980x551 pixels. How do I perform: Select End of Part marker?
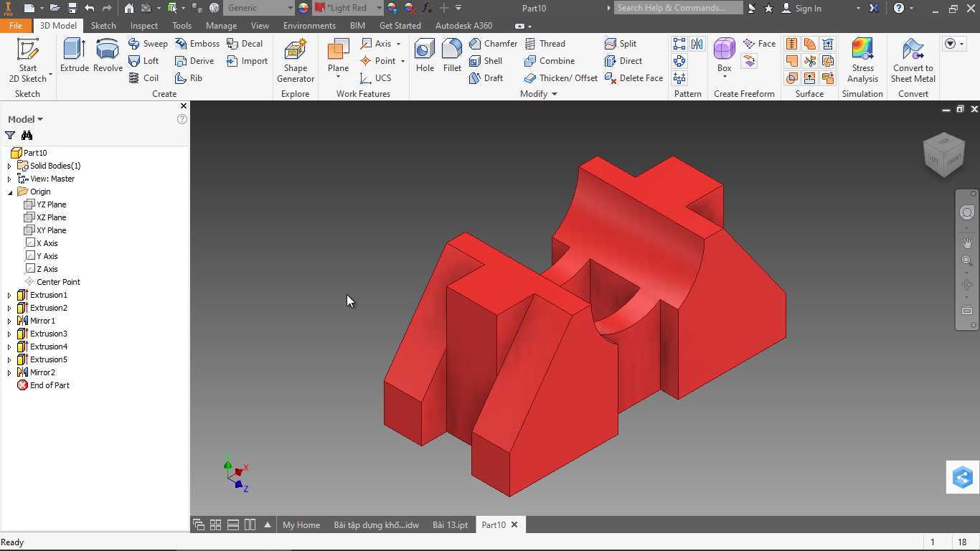point(43,385)
